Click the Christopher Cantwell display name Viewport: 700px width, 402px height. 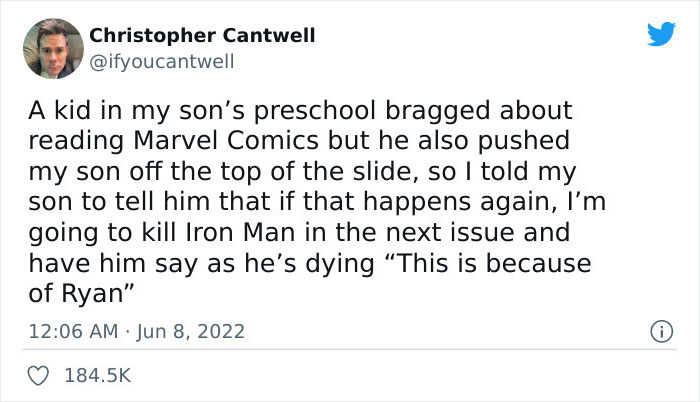[x=202, y=35]
